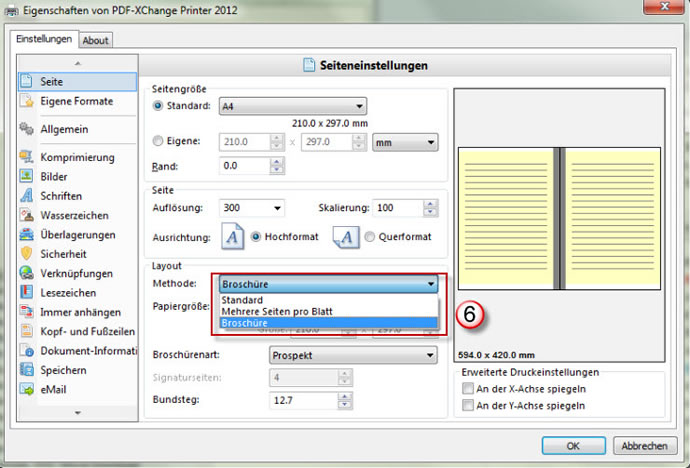Image resolution: width=690 pixels, height=468 pixels.
Task: Click the Überlagerungen layers icon
Action: (26, 234)
